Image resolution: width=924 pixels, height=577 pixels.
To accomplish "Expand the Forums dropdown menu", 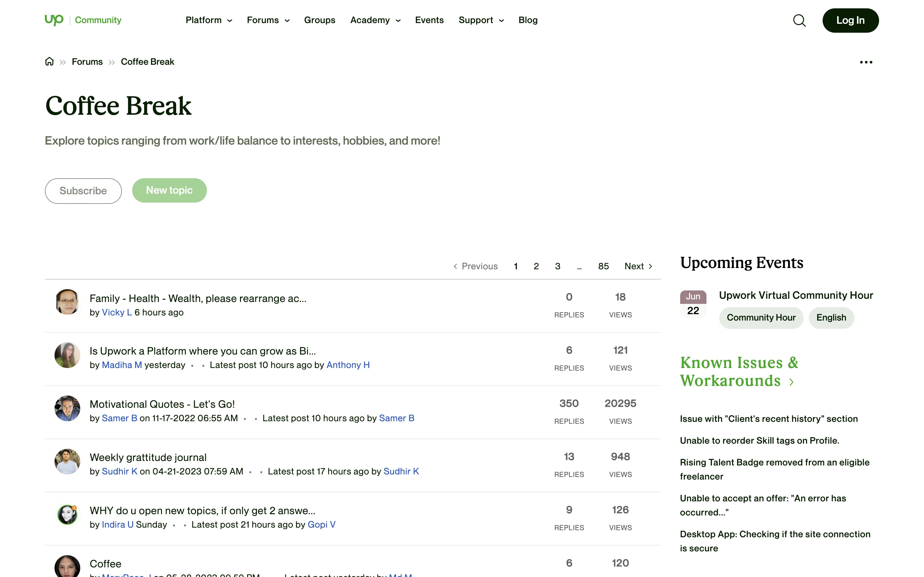I will tap(268, 20).
